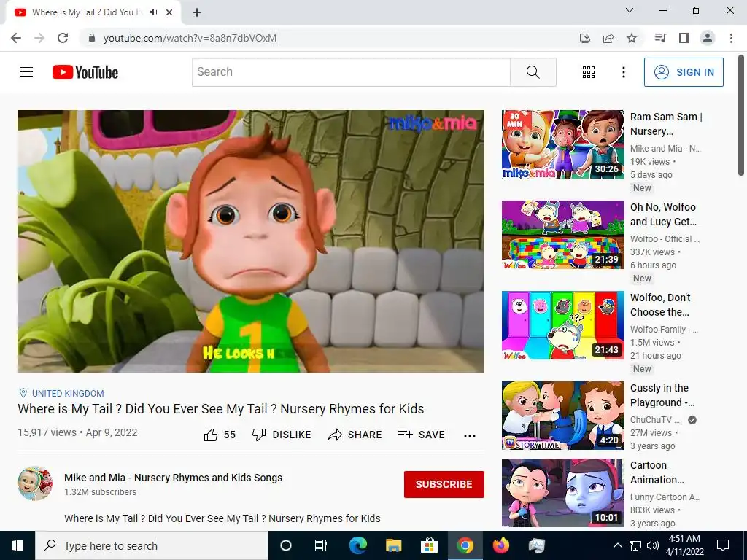Image resolution: width=747 pixels, height=560 pixels.
Task: Open volume control in tray
Action: click(x=653, y=545)
